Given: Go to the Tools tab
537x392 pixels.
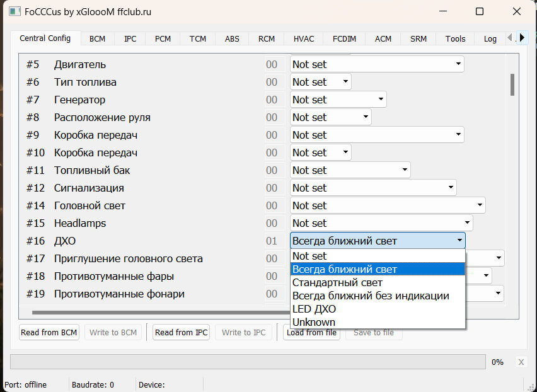Looking at the screenshot, I should pos(455,39).
